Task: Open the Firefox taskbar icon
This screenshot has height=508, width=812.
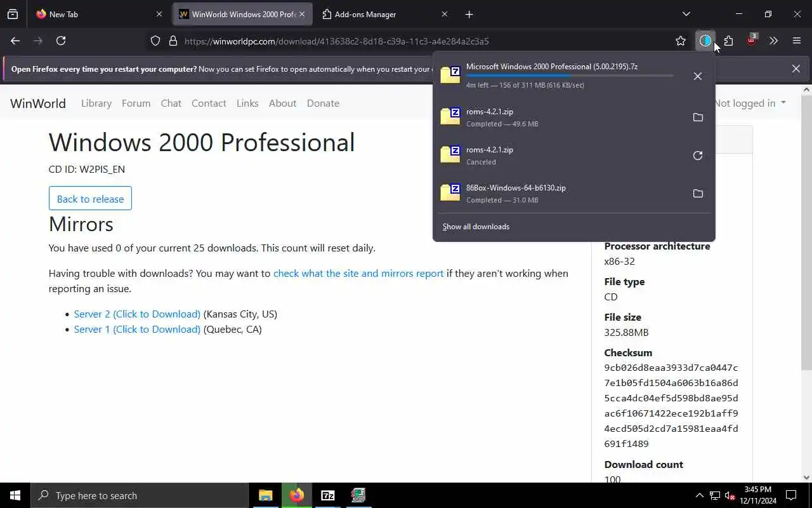Action: tap(296, 495)
